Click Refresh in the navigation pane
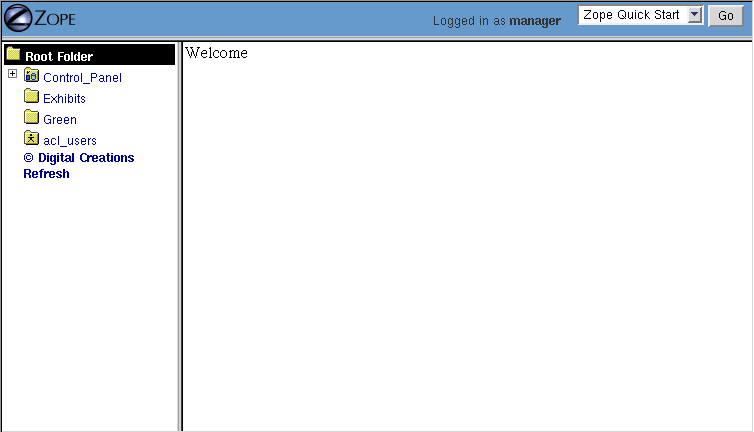Image resolution: width=754 pixels, height=432 pixels. pos(46,174)
